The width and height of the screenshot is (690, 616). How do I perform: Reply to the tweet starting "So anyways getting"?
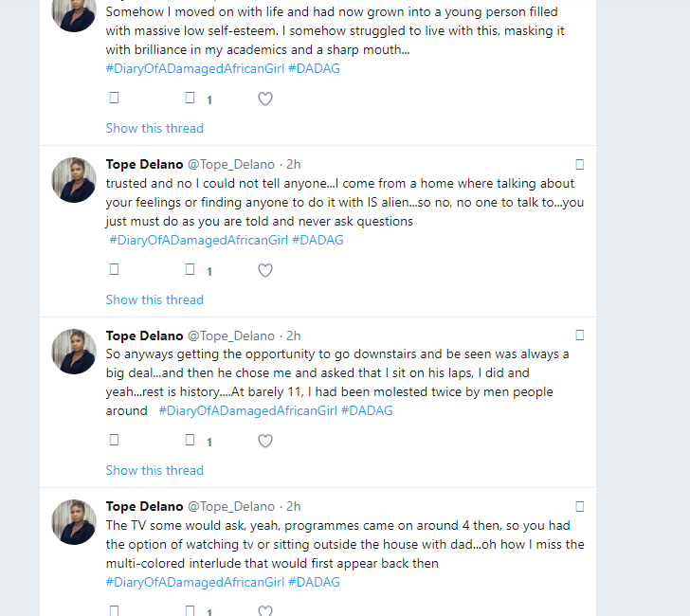pyautogui.click(x=115, y=441)
